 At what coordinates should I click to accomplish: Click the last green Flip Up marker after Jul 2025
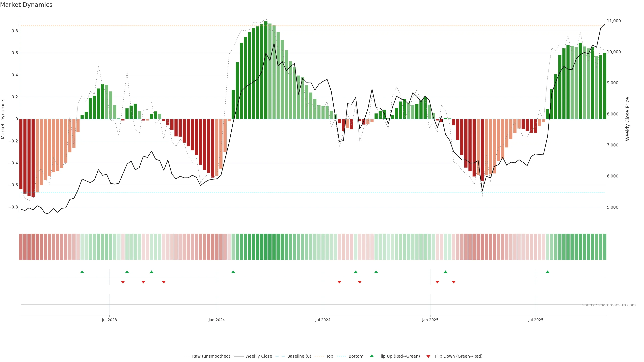tap(548, 272)
